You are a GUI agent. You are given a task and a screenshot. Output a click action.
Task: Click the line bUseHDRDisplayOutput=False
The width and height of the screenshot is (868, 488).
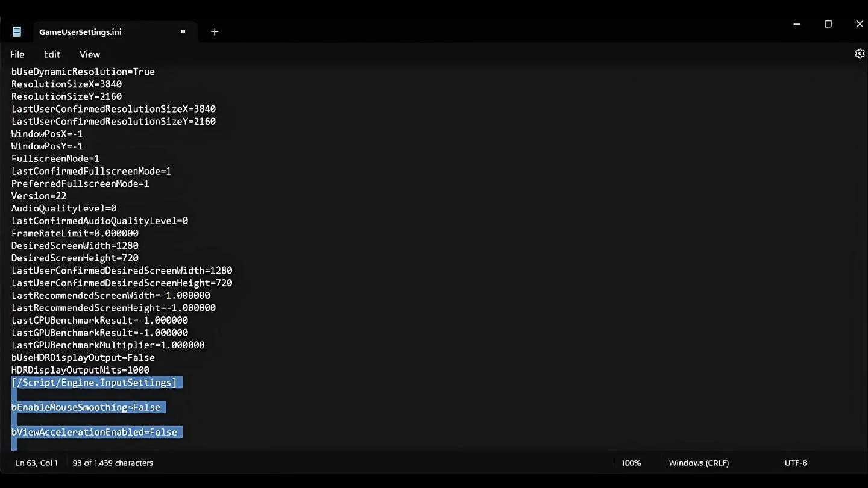[x=83, y=357]
